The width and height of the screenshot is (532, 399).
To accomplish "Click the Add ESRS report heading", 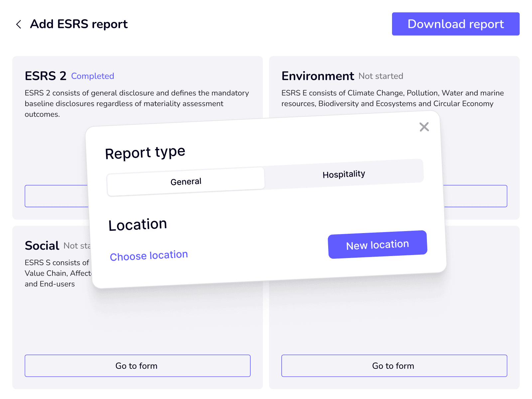I will click(79, 24).
